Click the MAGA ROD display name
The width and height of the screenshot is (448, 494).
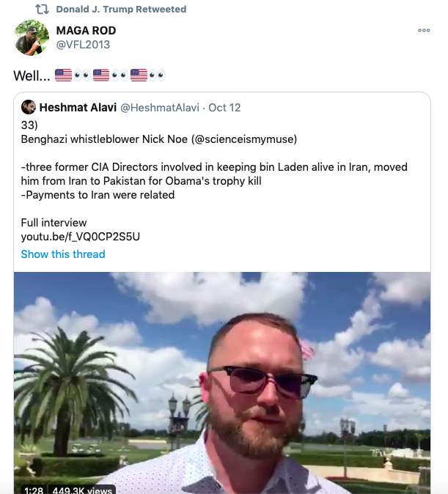(x=86, y=31)
